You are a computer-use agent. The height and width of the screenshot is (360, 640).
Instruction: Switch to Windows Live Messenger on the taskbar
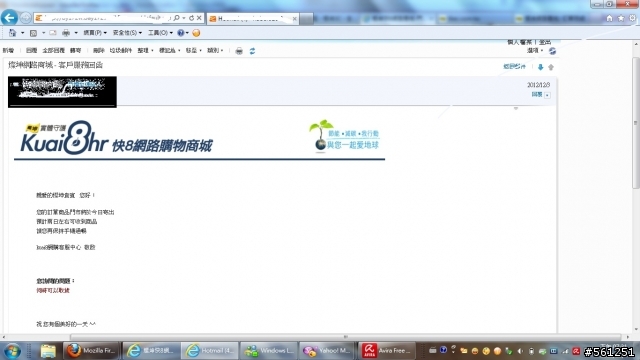tap(269, 351)
